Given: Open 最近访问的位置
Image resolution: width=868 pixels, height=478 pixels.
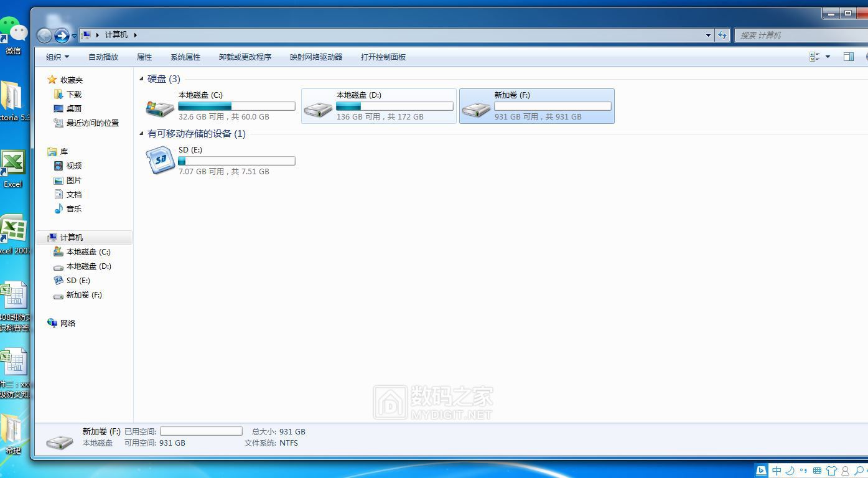Looking at the screenshot, I should (x=92, y=123).
